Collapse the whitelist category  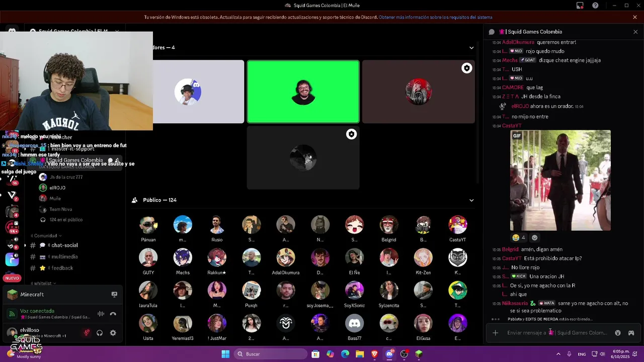43,283
